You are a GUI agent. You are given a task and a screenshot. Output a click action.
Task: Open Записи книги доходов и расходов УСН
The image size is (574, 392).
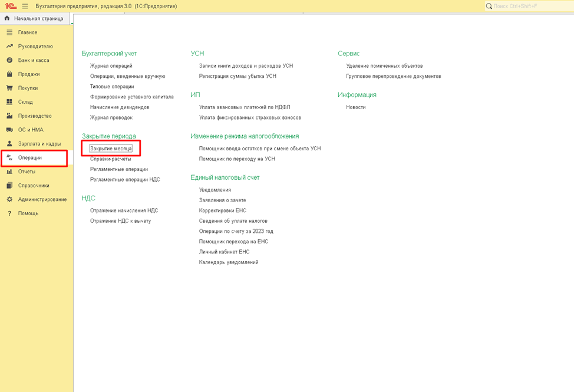pos(246,66)
